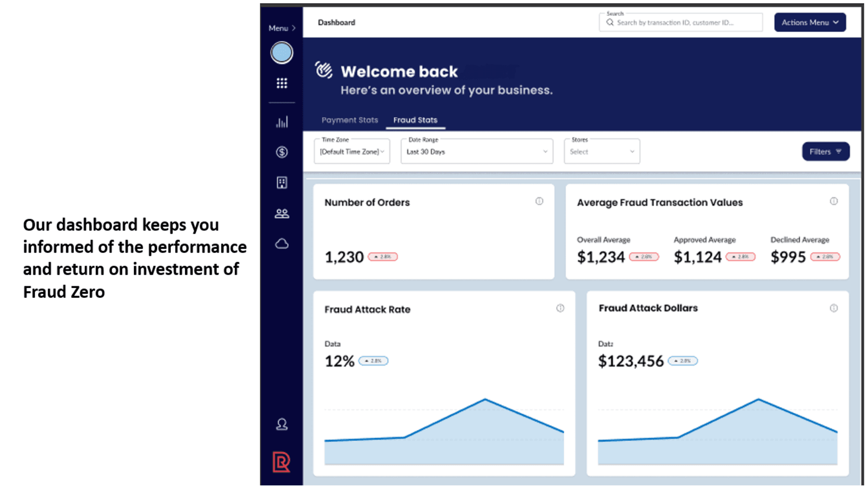Screen dimensions: 868x488
Task: Select the Fraud Stats tab
Action: pos(415,120)
